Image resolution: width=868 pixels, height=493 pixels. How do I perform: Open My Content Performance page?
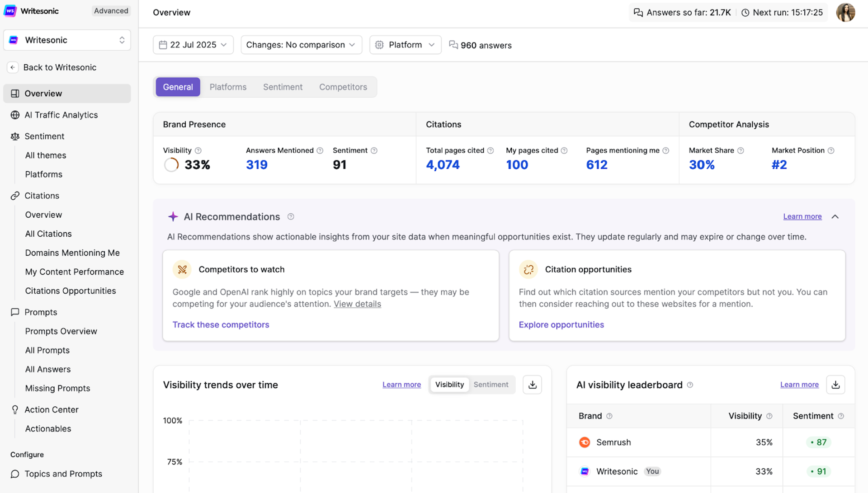pyautogui.click(x=75, y=272)
